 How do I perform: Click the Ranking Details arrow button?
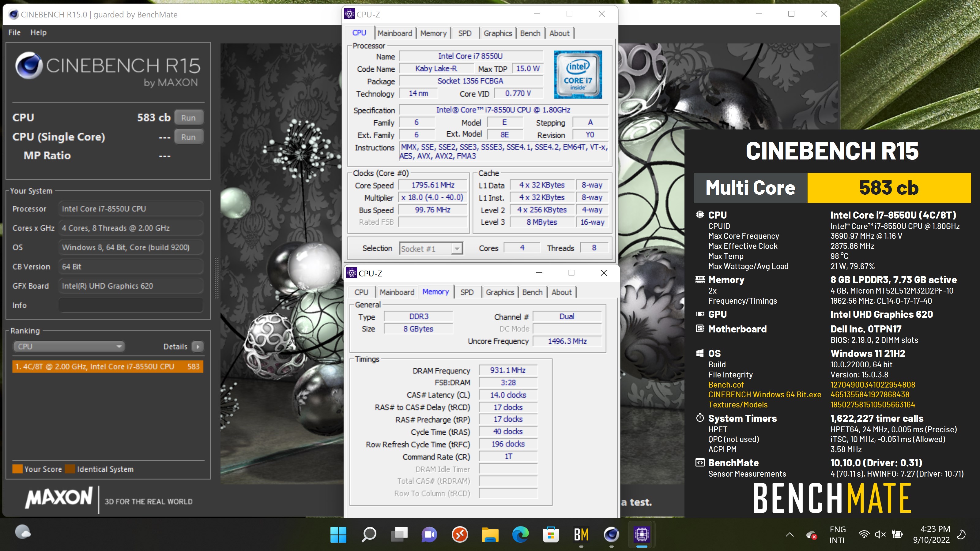(198, 347)
